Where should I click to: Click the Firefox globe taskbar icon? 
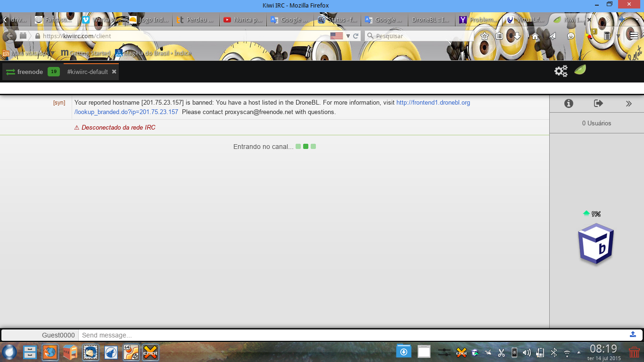50,352
